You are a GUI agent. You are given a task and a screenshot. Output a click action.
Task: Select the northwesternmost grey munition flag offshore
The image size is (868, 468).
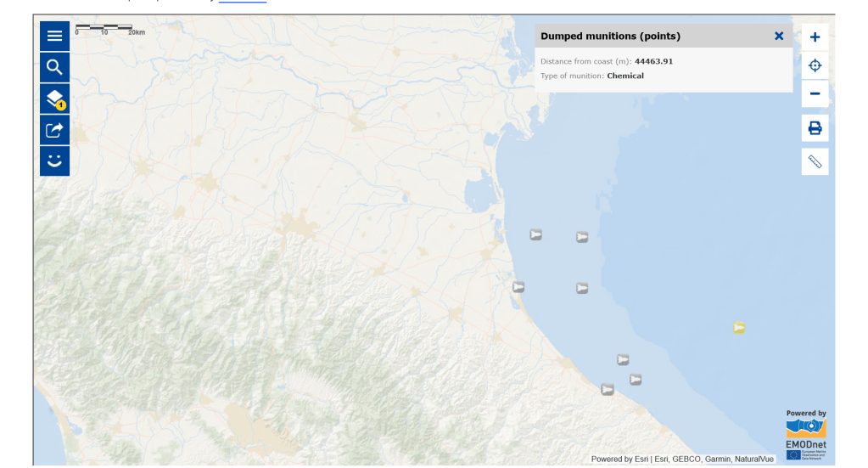[536, 234]
